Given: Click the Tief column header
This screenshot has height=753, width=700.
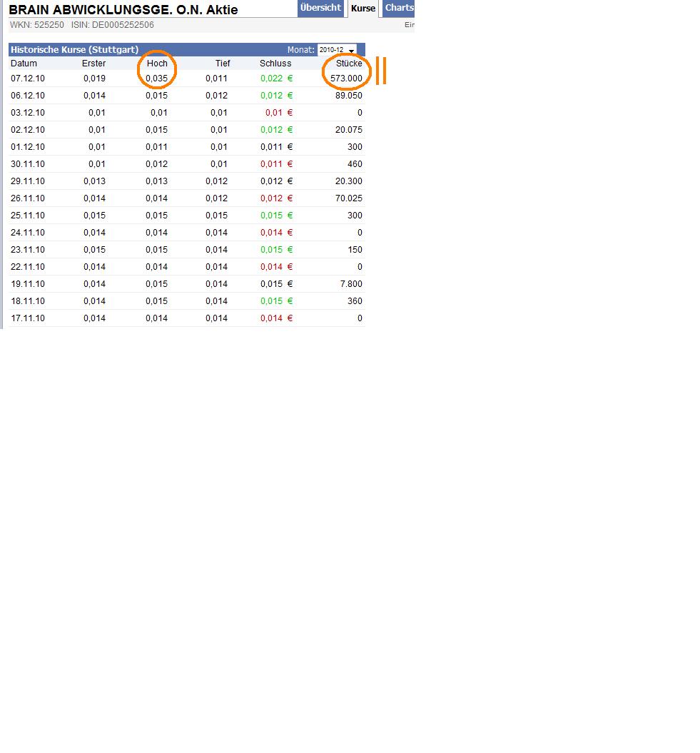Looking at the screenshot, I should [x=222, y=64].
